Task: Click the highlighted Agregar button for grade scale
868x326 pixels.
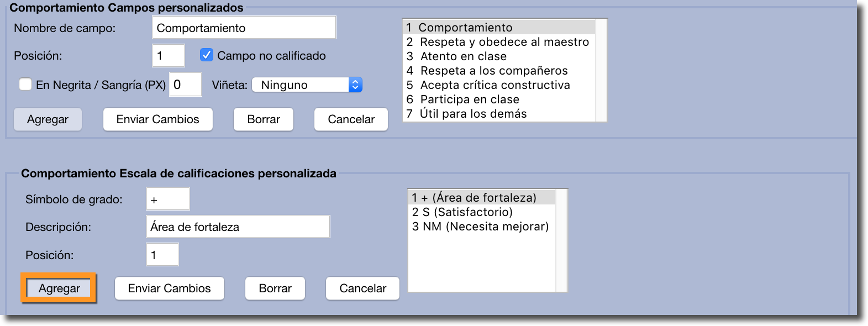Action: [59, 288]
